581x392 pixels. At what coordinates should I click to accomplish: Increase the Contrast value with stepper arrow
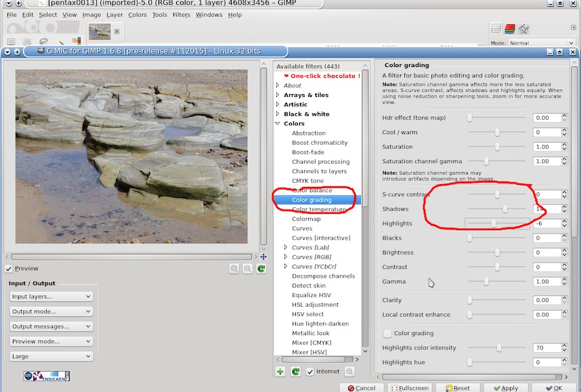click(x=564, y=265)
